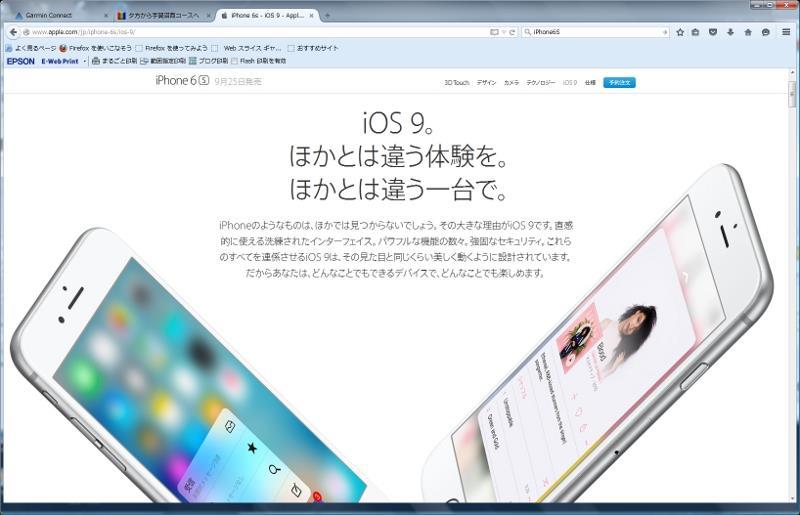The width and height of the screenshot is (800, 515).
Task: Click the 9月25日発売 release date text
Action: point(238,82)
